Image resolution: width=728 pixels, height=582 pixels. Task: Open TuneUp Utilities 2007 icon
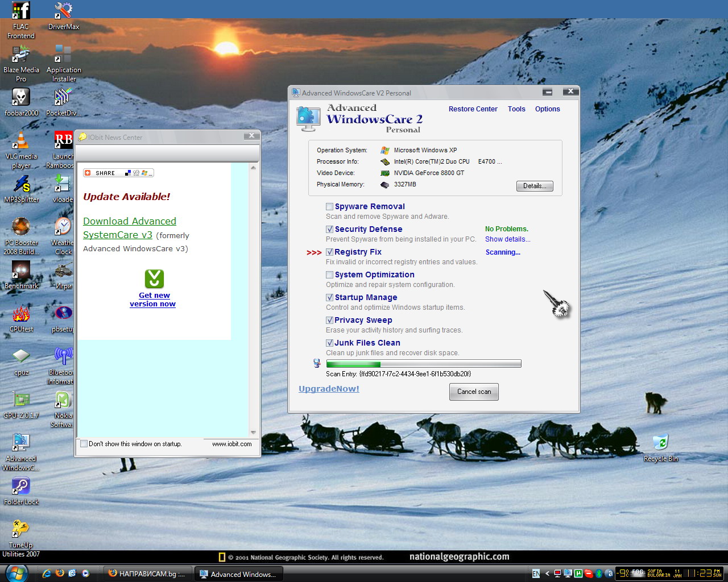click(x=21, y=538)
